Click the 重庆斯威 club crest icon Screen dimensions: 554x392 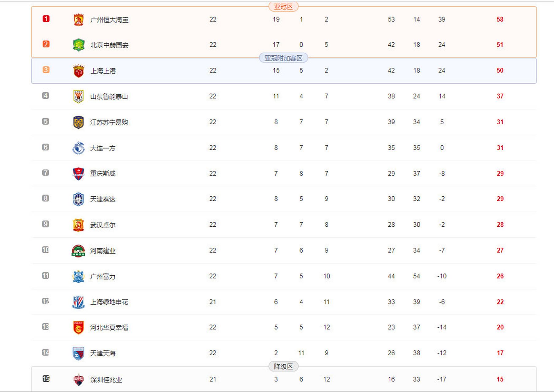pyautogui.click(x=78, y=174)
